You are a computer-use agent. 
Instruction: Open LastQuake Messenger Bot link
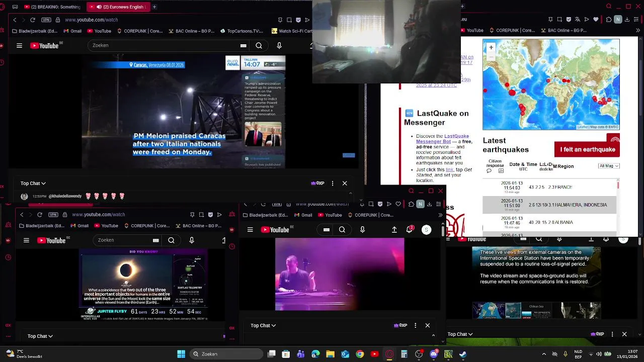click(443, 139)
